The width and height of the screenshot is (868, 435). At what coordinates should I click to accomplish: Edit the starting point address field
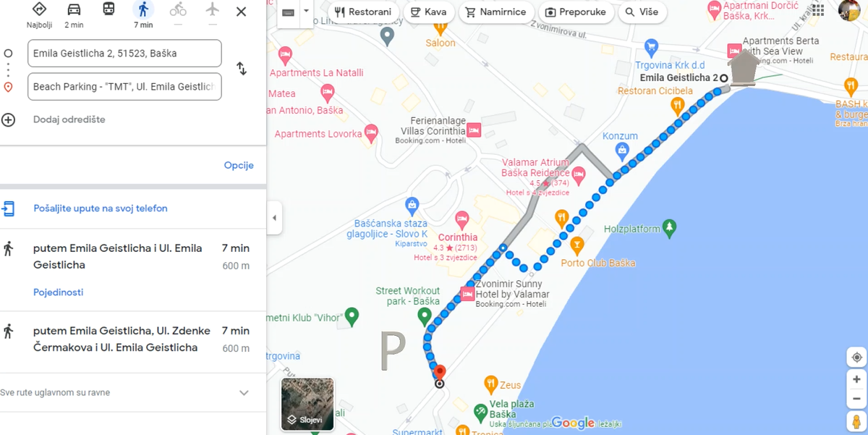pyautogui.click(x=124, y=54)
